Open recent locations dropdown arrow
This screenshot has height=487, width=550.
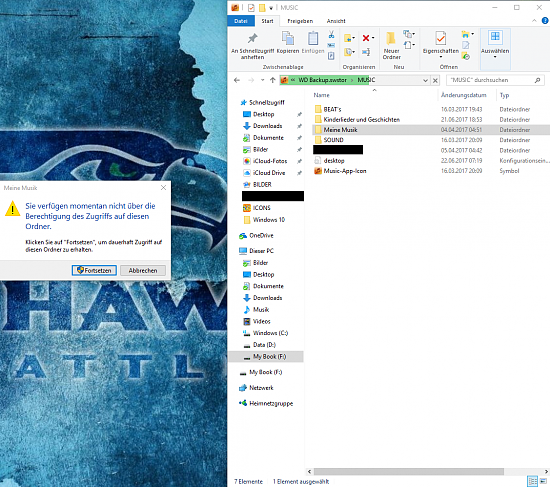tap(262, 80)
